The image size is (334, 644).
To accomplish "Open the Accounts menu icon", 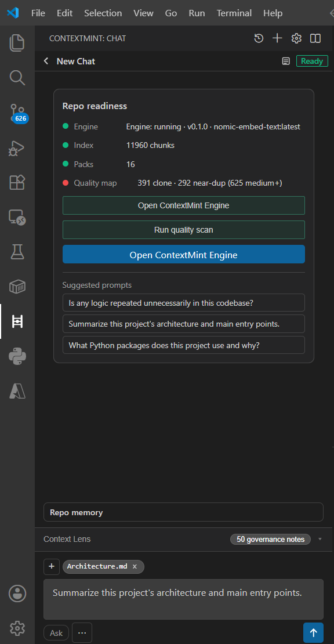I will click(x=17, y=594).
